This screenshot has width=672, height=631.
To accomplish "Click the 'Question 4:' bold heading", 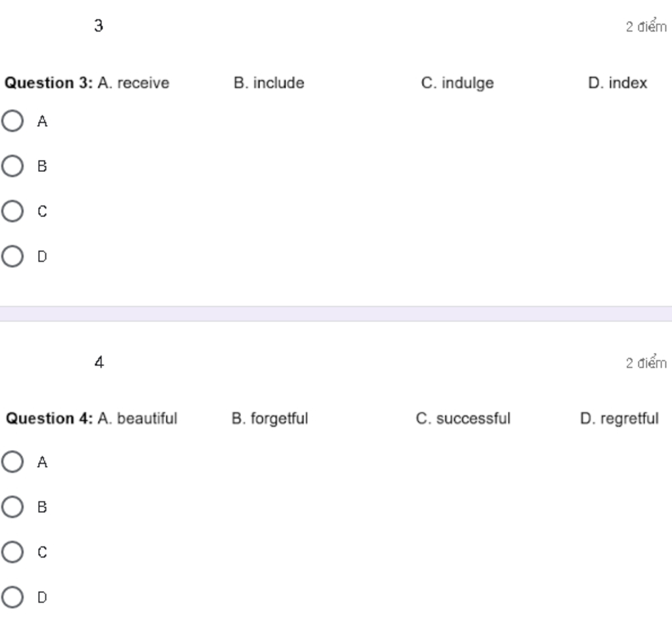I will [x=49, y=418].
